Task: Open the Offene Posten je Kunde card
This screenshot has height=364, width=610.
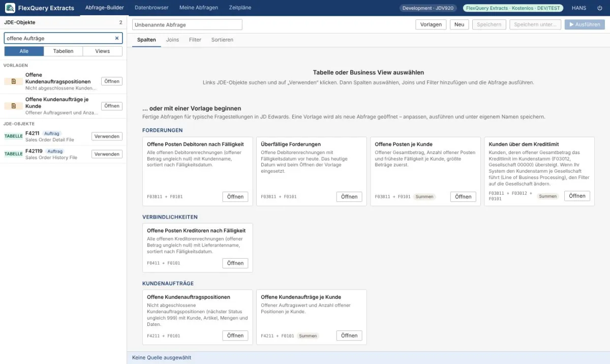Action: point(463,197)
